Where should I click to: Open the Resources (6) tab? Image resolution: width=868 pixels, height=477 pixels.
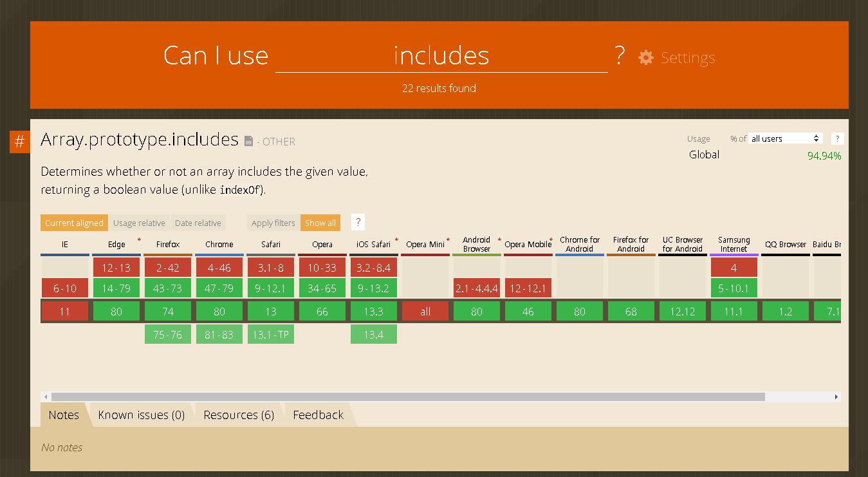tap(239, 415)
